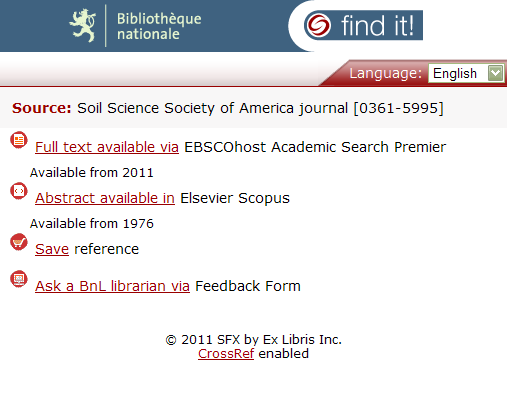Open Full text available via link
Viewport: 507px width, 398px height.
[x=107, y=147]
